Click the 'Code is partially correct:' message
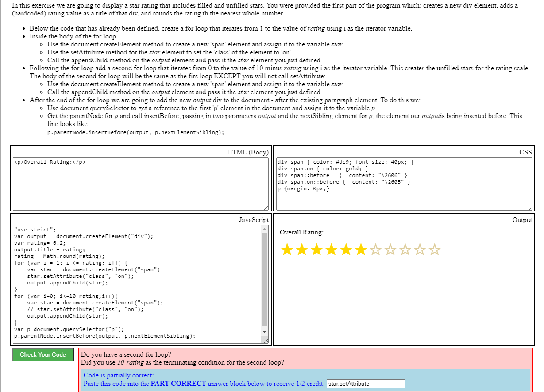Viewport: 544px width, 392px height. [x=119, y=375]
